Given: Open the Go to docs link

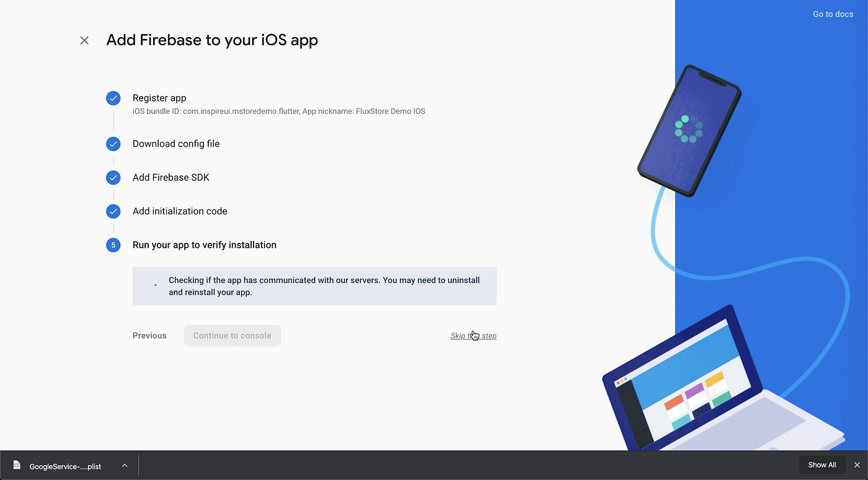Looking at the screenshot, I should coord(833,14).
